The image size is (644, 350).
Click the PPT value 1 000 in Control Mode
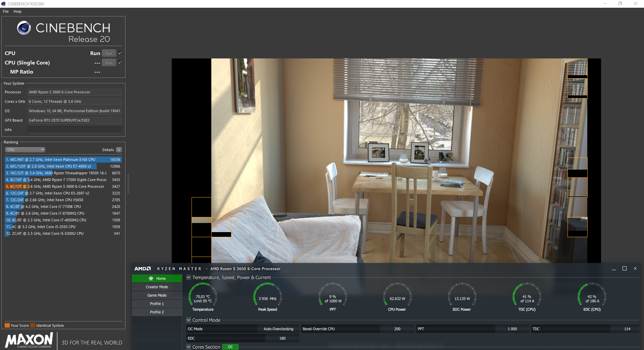512,329
